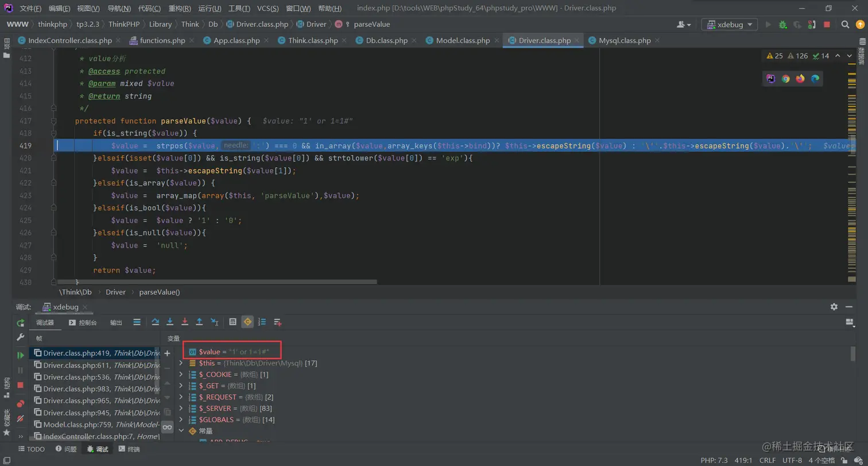Click Step Over in debugger toolbar
The height and width of the screenshot is (466, 868).
click(155, 322)
